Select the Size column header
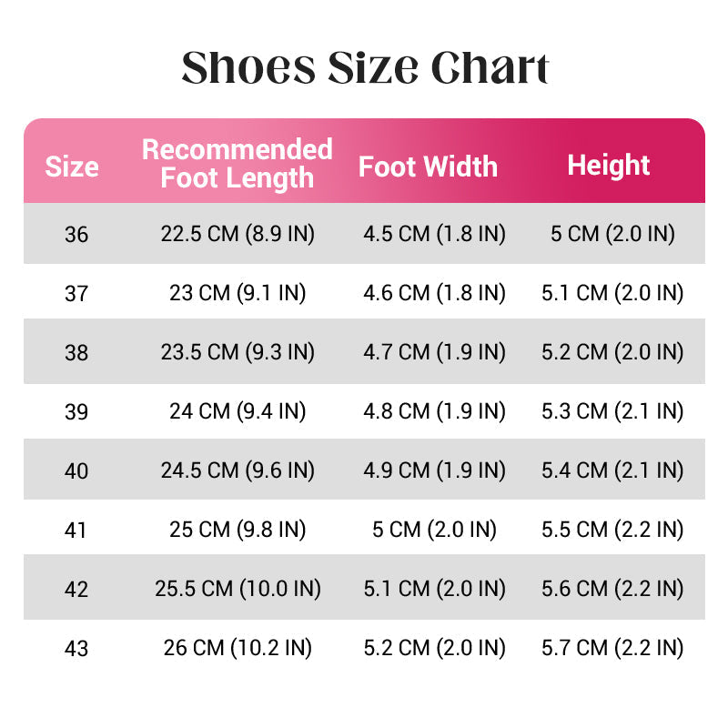The height and width of the screenshot is (728, 728). point(72,167)
